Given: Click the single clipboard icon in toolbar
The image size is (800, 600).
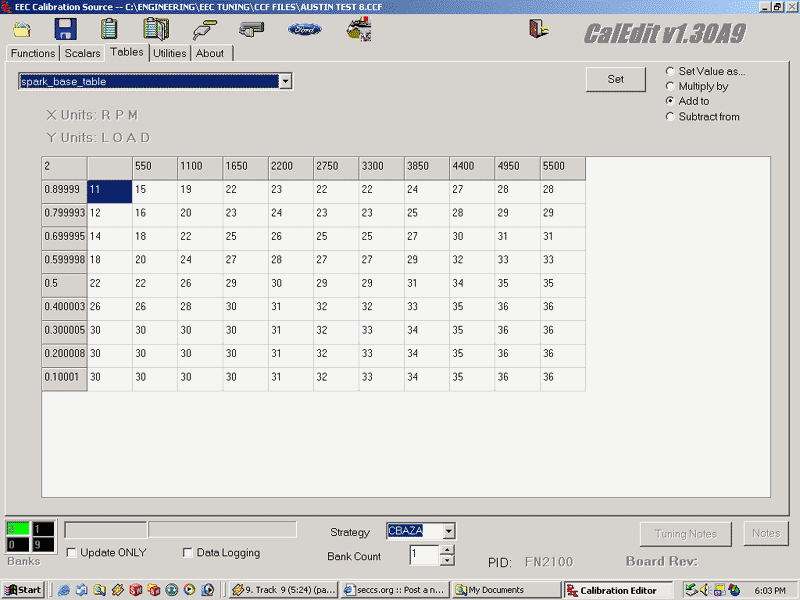Looking at the screenshot, I should pyautogui.click(x=112, y=29).
